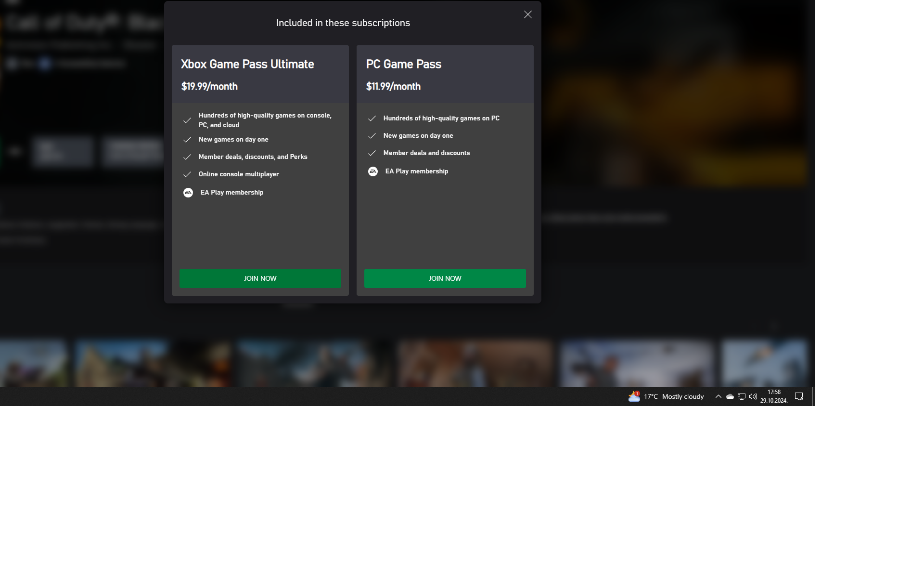Click 'New games on day one' in PC Game Pass card
This screenshot has width=924, height=578.
pos(418,135)
